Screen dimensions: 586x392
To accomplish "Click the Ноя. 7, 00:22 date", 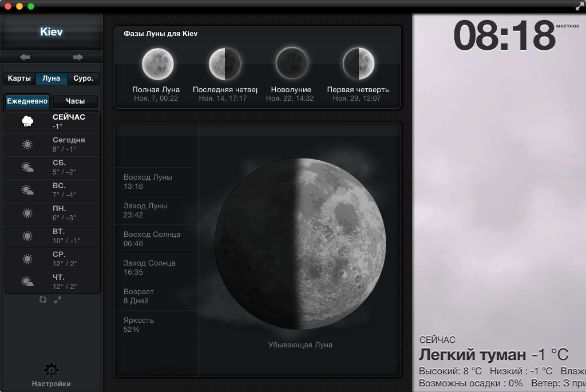I will pyautogui.click(x=156, y=98).
